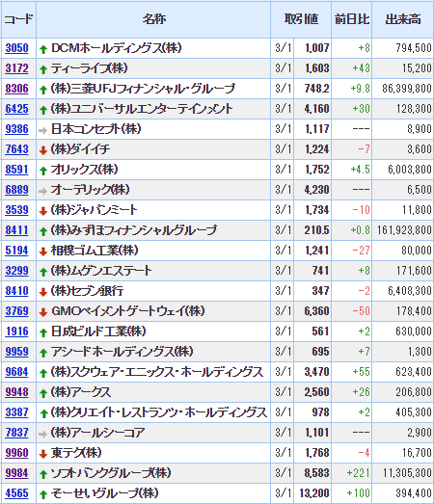This screenshot has height=504, width=434.
Task: Open stock code 5194 link
Action: click(16, 251)
